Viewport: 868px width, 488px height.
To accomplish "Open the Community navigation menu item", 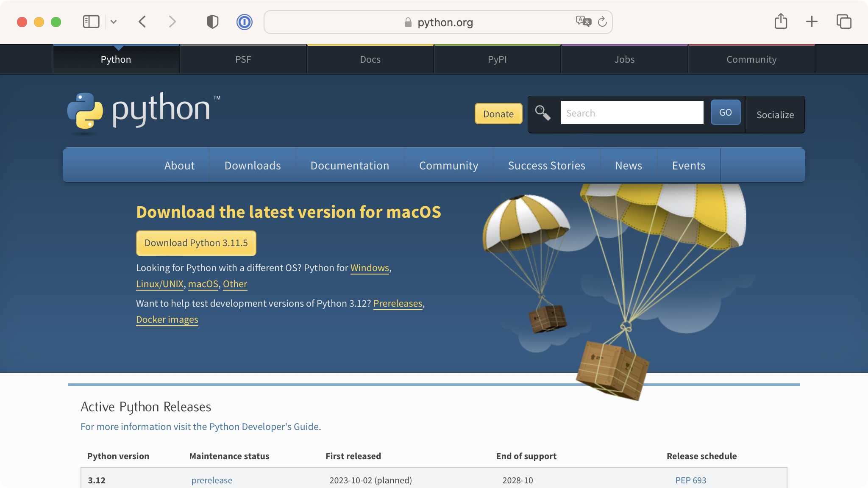I will click(x=448, y=166).
